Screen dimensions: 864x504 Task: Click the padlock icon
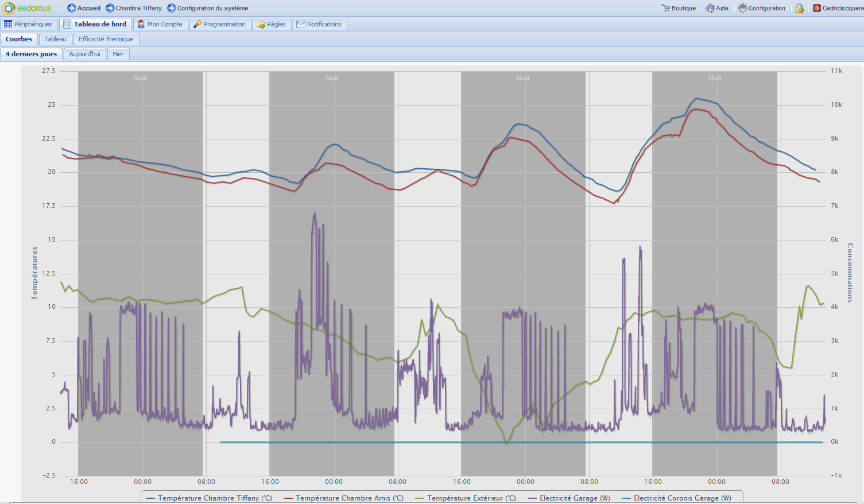point(799,8)
